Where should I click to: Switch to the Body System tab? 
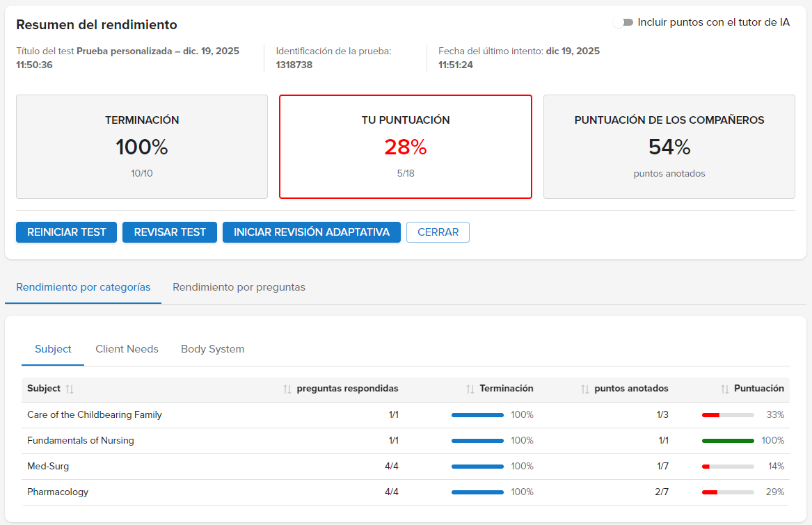pos(212,349)
